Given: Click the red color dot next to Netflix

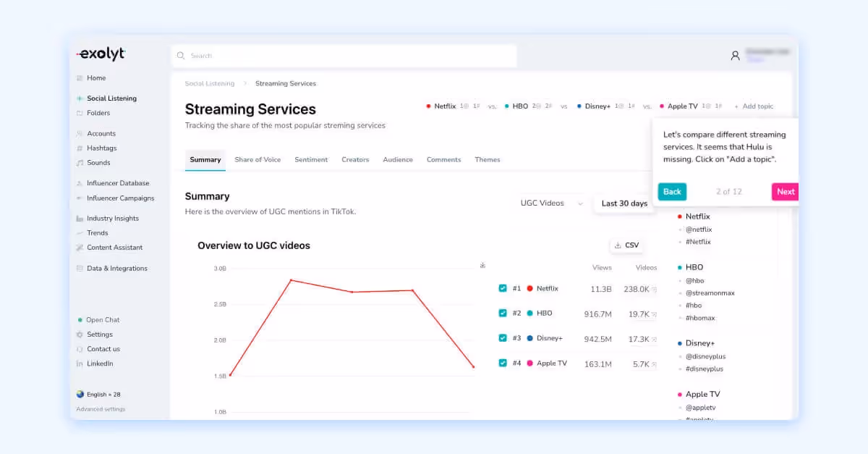Looking at the screenshot, I should click(529, 287).
